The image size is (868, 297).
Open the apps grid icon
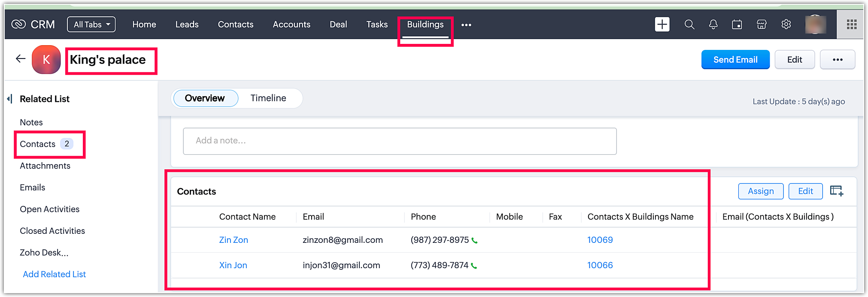pos(852,24)
